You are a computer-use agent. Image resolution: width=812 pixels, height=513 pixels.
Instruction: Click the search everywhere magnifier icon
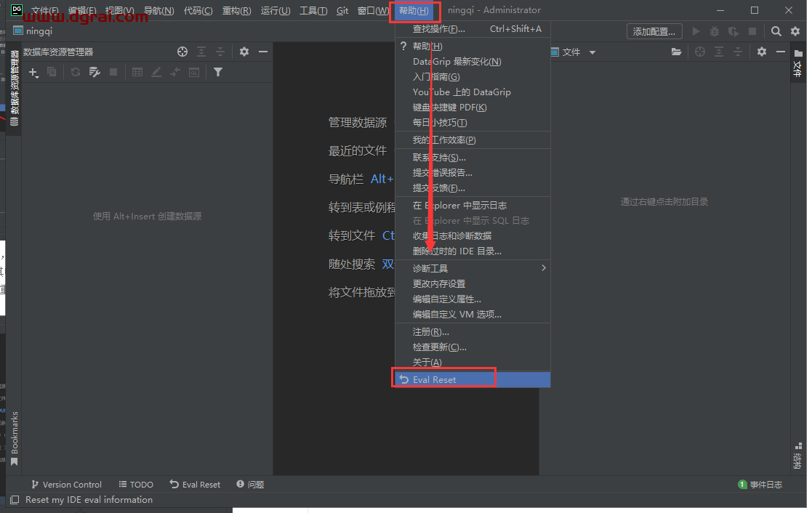(776, 31)
